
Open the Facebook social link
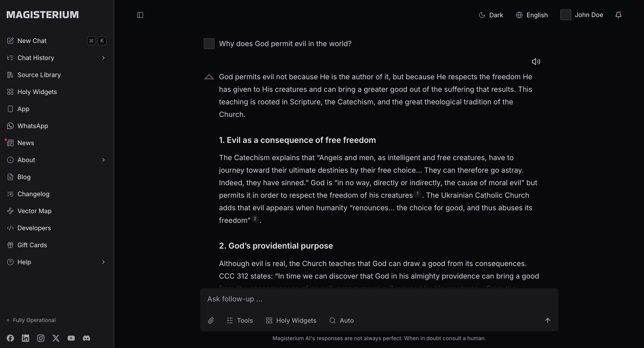tap(10, 338)
